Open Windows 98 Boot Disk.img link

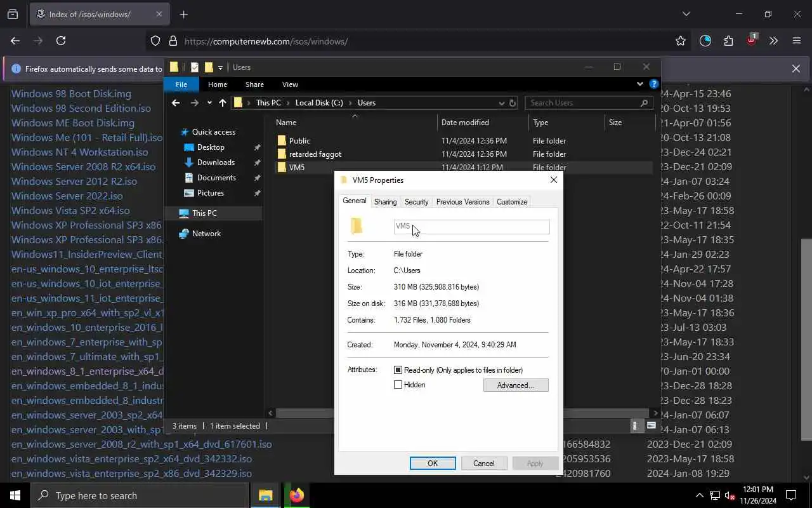pyautogui.click(x=71, y=94)
